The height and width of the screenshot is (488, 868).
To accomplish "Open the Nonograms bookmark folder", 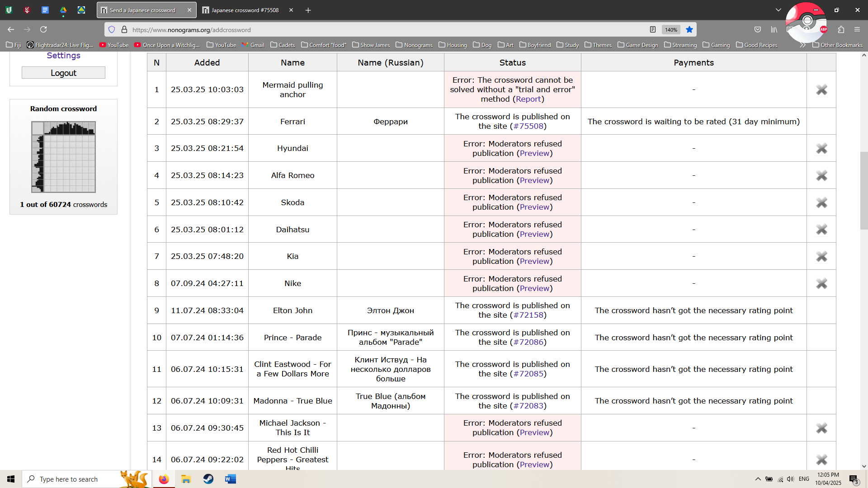I will click(414, 45).
